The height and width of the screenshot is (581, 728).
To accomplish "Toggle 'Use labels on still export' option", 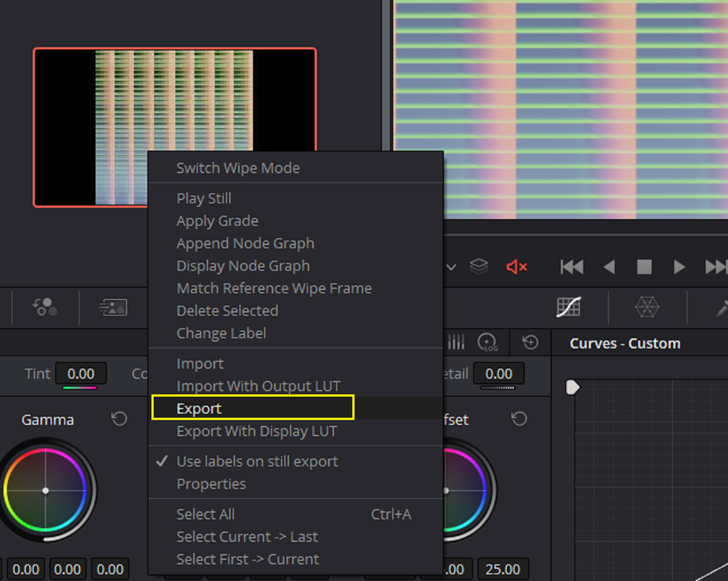I will [x=295, y=462].
